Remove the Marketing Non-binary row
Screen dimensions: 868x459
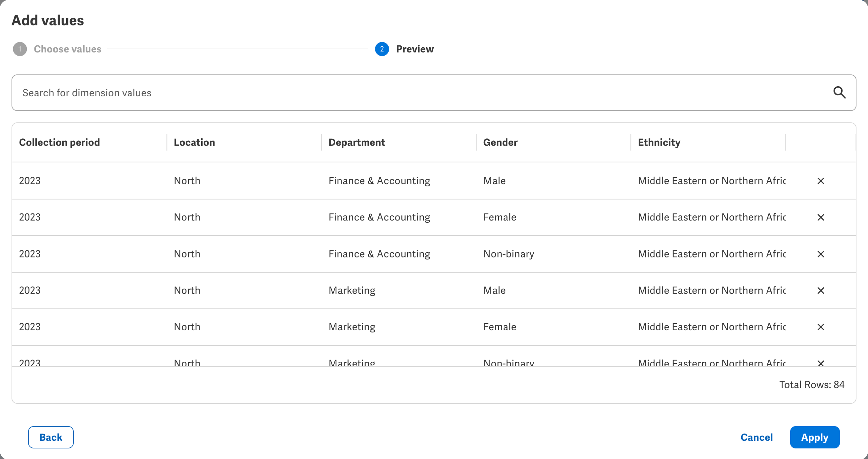pyautogui.click(x=820, y=363)
